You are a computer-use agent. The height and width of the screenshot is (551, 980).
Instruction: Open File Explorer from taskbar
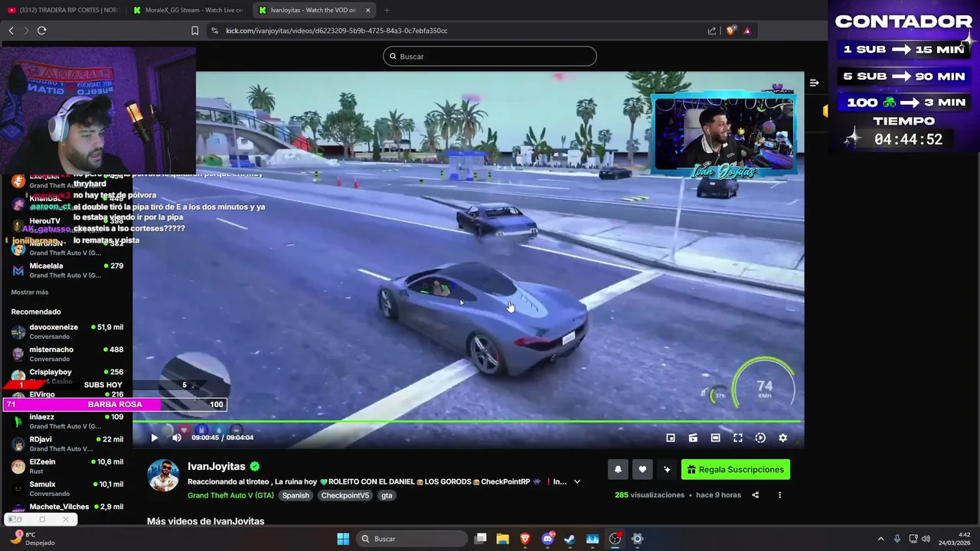[x=502, y=539]
